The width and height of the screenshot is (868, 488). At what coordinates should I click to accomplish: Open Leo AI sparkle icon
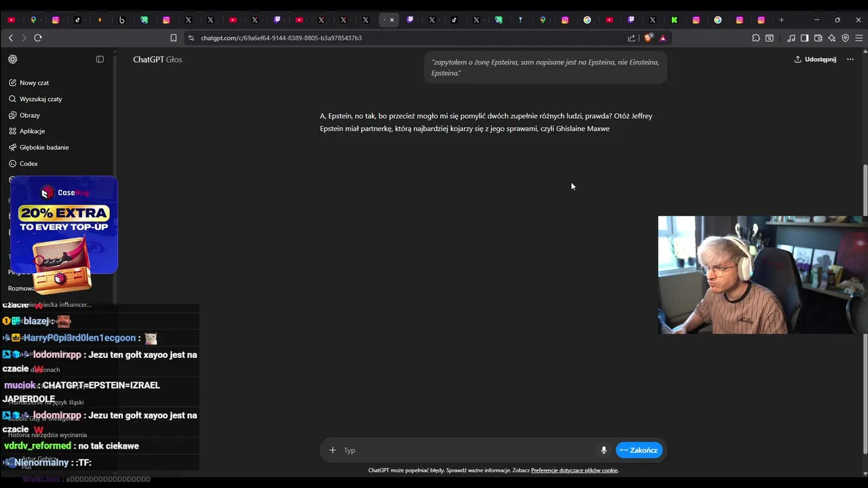832,38
